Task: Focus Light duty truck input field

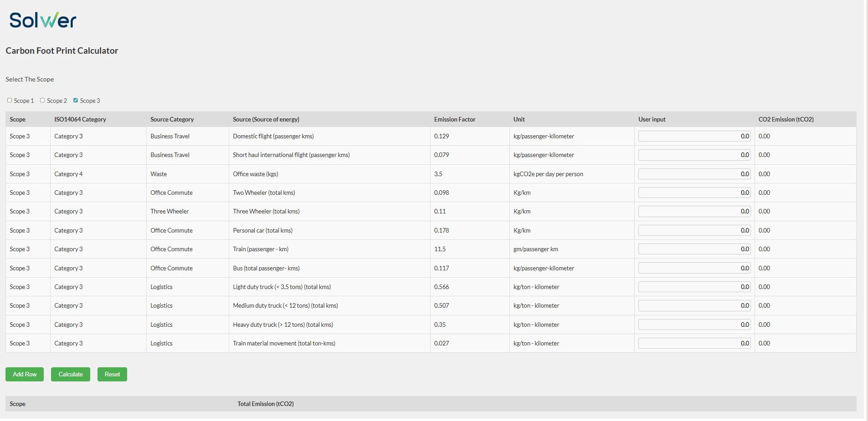Action: coord(694,287)
